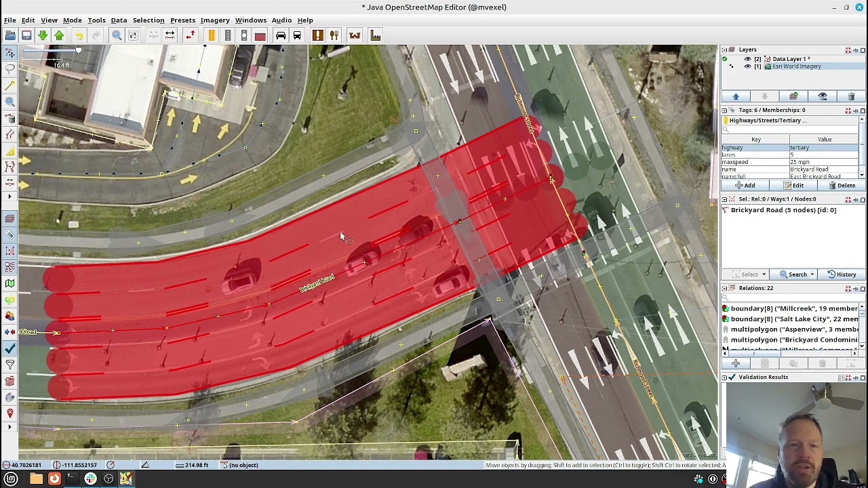Upload changes with the green up arrow

point(59,35)
